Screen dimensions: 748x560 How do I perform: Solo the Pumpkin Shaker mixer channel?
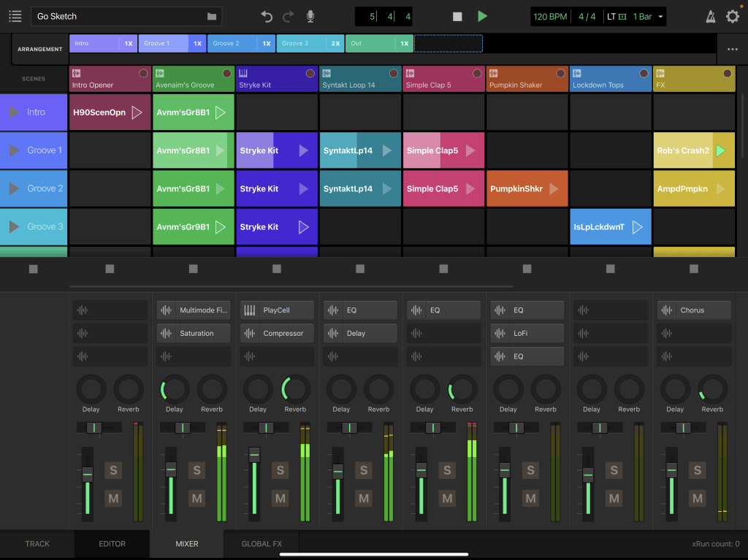(x=530, y=470)
